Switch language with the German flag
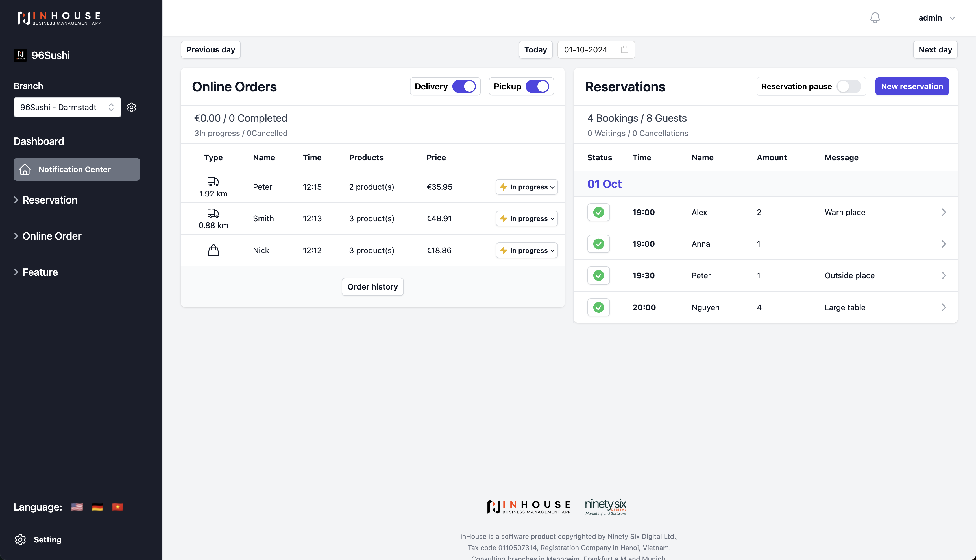 tap(97, 507)
